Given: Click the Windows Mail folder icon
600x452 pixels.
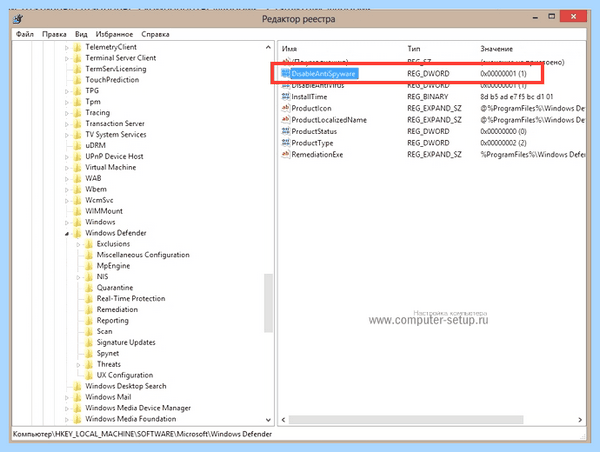Looking at the screenshot, I should 77,397.
